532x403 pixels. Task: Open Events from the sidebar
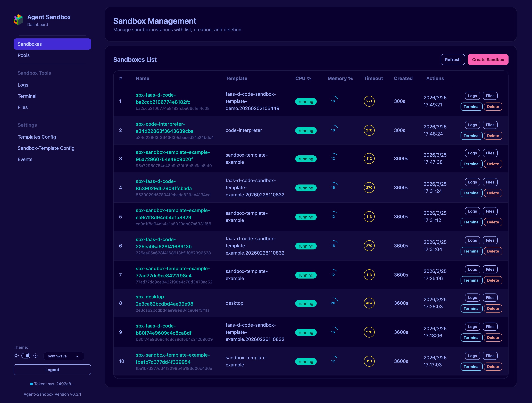pos(25,159)
